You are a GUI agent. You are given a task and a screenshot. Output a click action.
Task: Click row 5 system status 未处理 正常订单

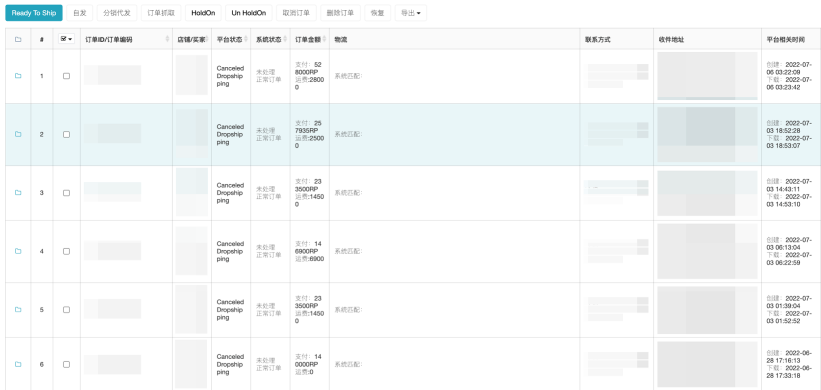pyautogui.click(x=269, y=309)
